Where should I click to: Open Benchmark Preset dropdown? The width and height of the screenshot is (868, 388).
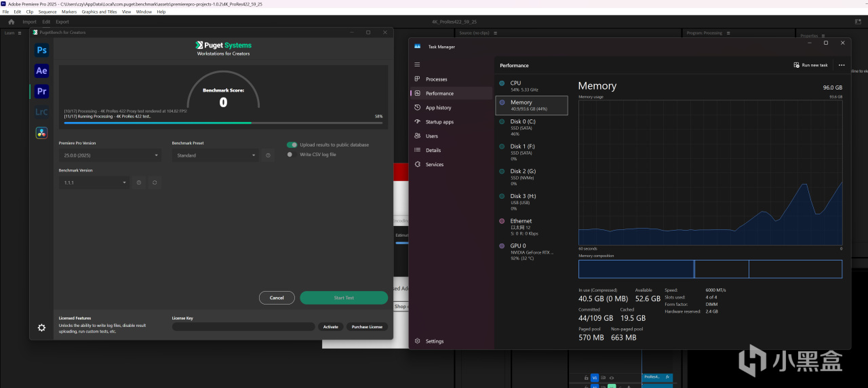coord(215,155)
